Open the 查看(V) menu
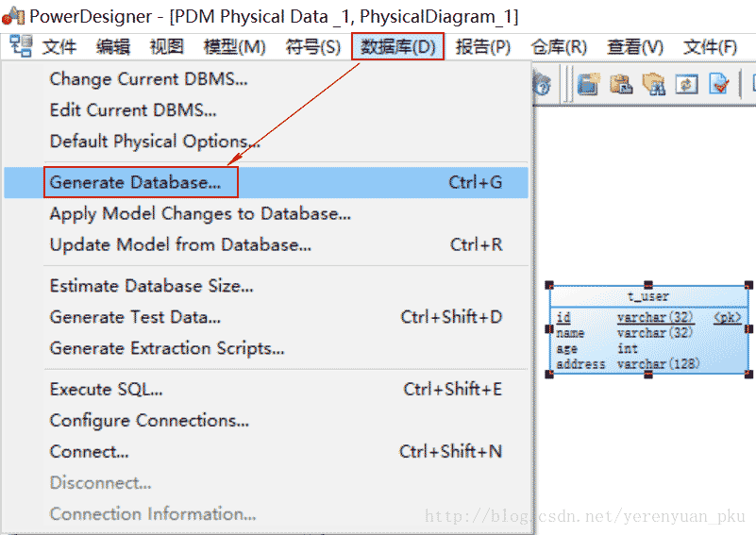The image size is (756, 535). [635, 47]
